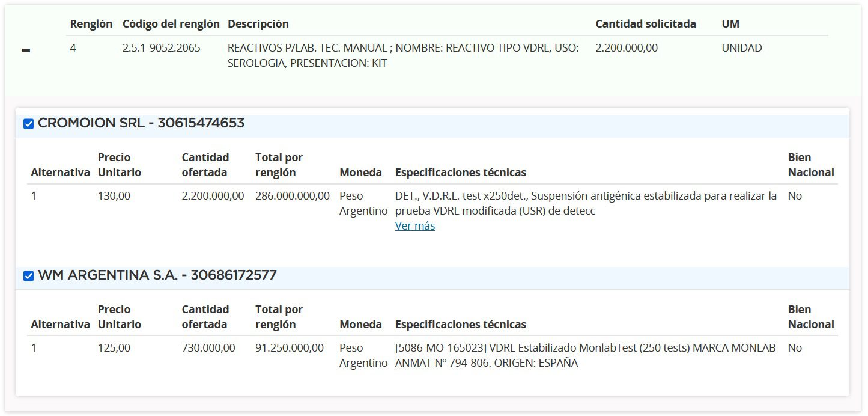Click the unit price 125,00 cell

(114, 348)
